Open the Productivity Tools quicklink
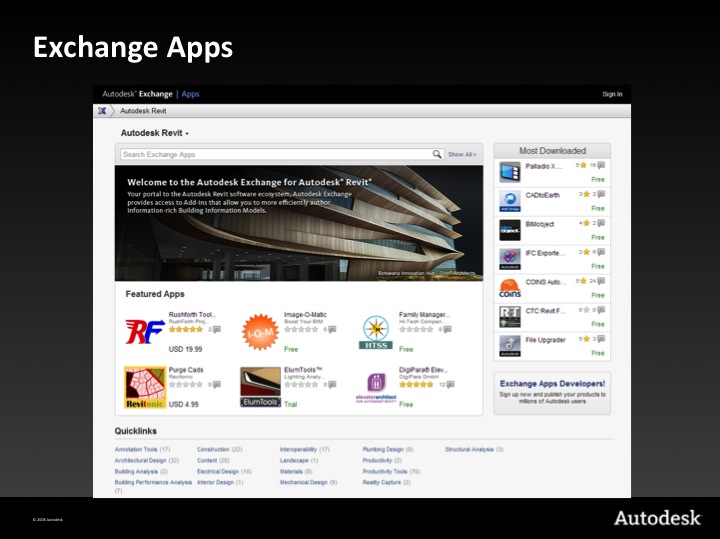Image resolution: width=720 pixels, height=539 pixels. [x=391, y=472]
